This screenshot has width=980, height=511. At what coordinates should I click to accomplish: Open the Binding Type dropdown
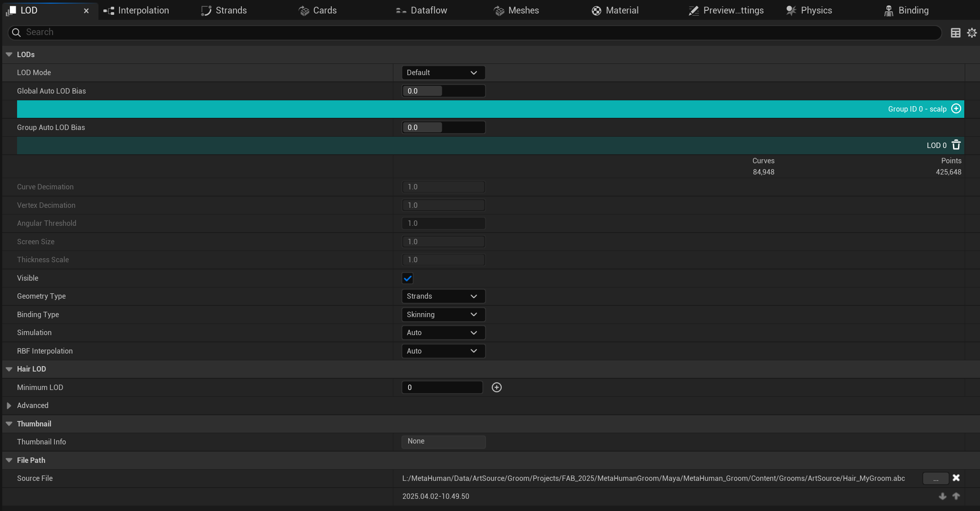[x=443, y=314]
